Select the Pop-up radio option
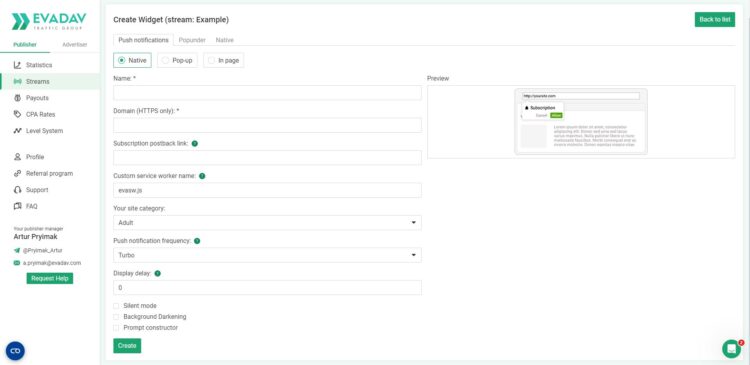This screenshot has width=750, height=365. point(177,60)
